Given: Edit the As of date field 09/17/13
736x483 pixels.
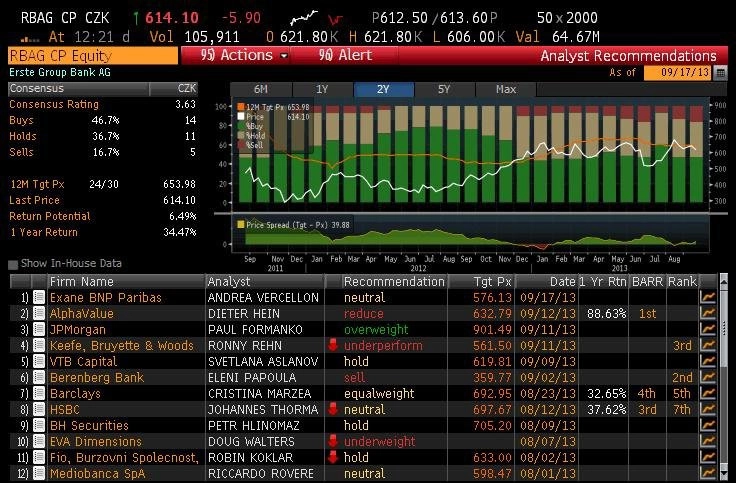Looking at the screenshot, I should click(x=678, y=73).
